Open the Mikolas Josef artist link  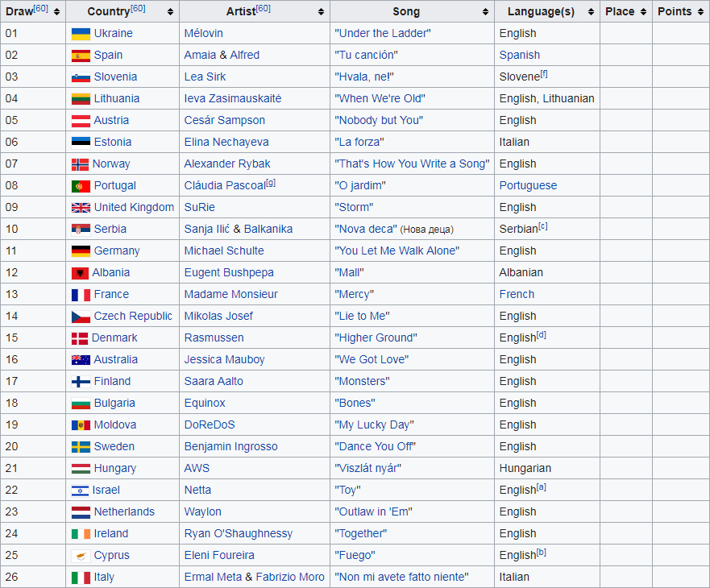pyautogui.click(x=218, y=316)
